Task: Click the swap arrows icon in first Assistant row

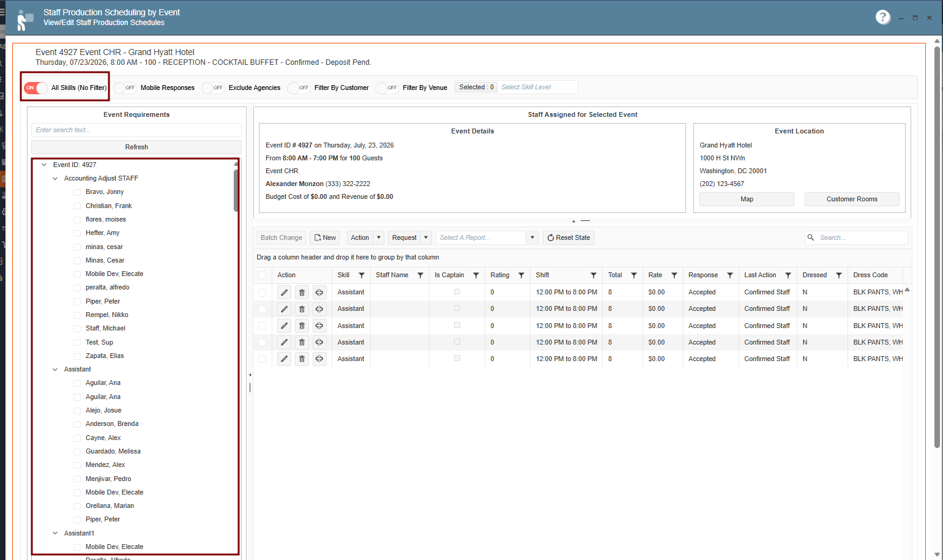Action: pos(319,293)
